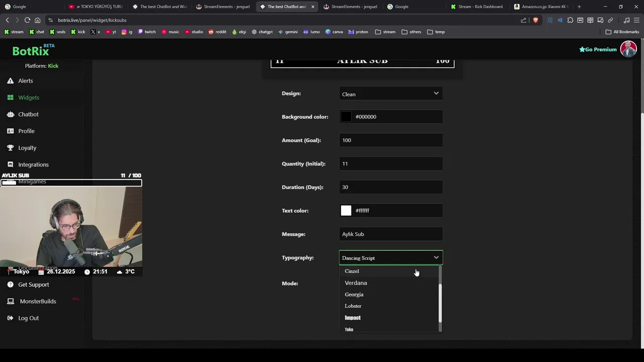Click the Amount (Goal) field
Screen dimensions: 644x362
coord(391,140)
